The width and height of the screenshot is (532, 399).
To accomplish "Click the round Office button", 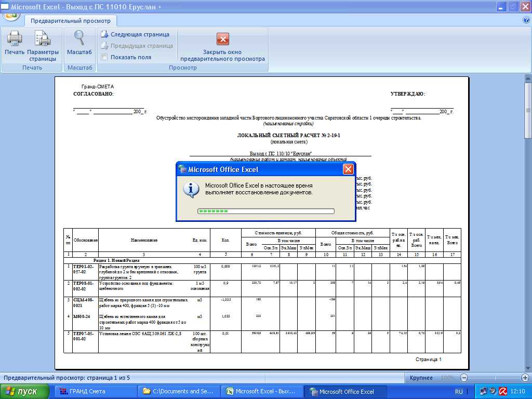I will click(11, 15).
